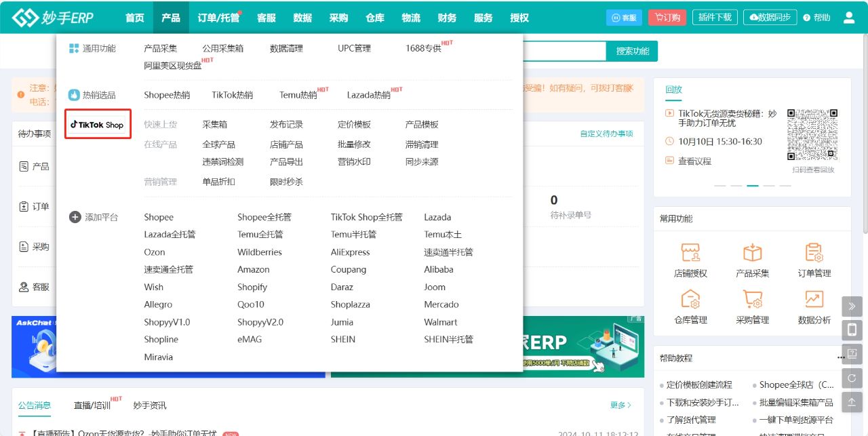This screenshot has width=868, height=436.
Task: Add the Shopify platform
Action: point(252,287)
